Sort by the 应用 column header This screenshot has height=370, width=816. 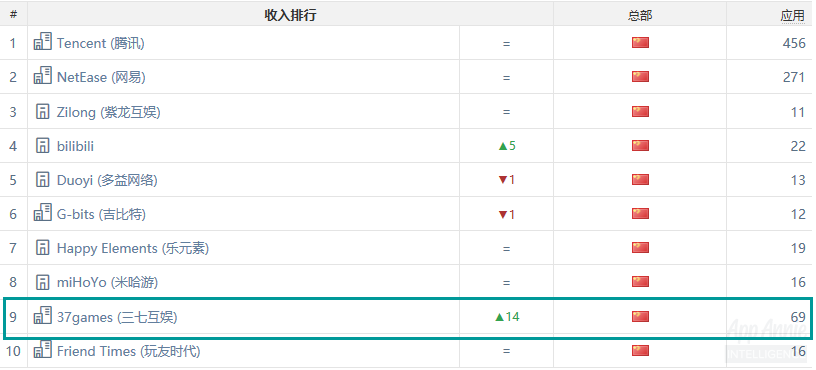pos(792,16)
